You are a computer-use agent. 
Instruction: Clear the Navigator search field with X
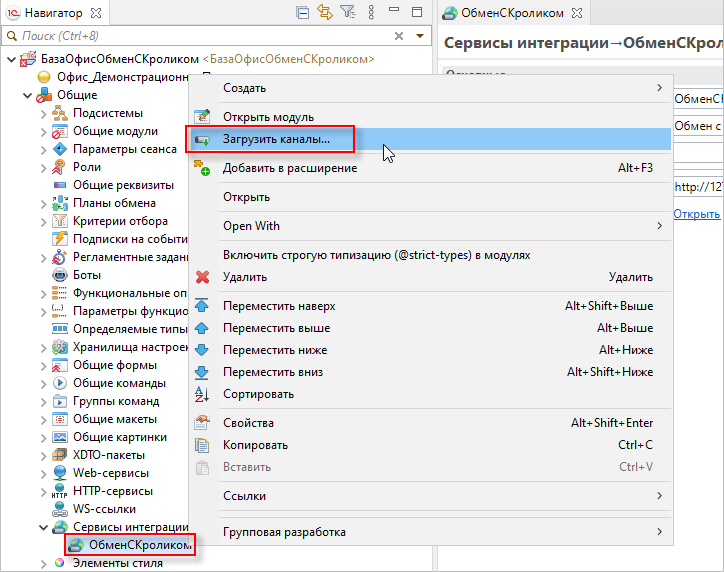tap(401, 36)
